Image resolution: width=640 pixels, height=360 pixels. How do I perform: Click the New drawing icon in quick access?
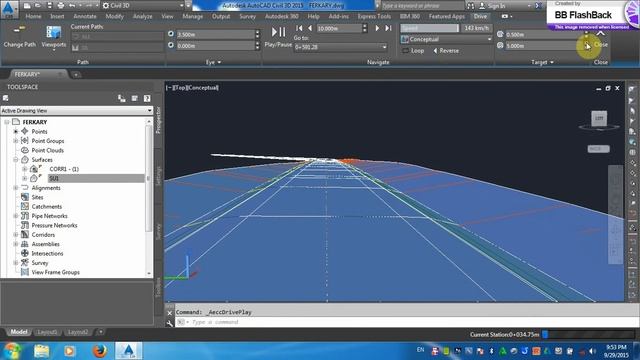(x=27, y=6)
